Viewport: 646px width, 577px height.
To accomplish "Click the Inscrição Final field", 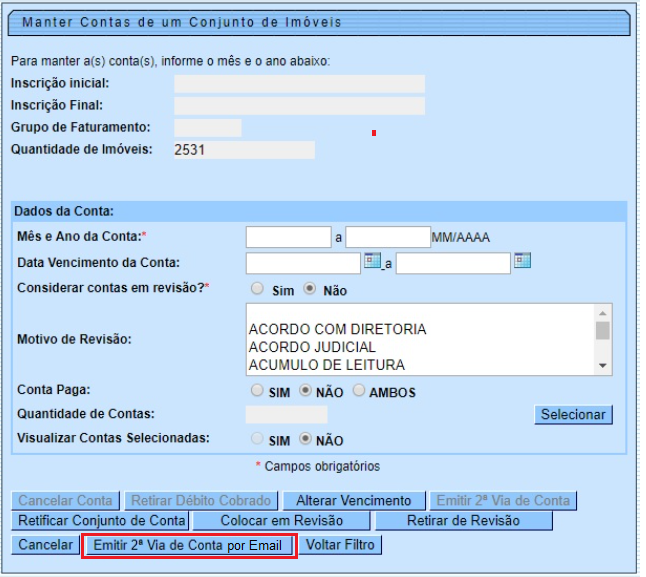I will 299,106.
